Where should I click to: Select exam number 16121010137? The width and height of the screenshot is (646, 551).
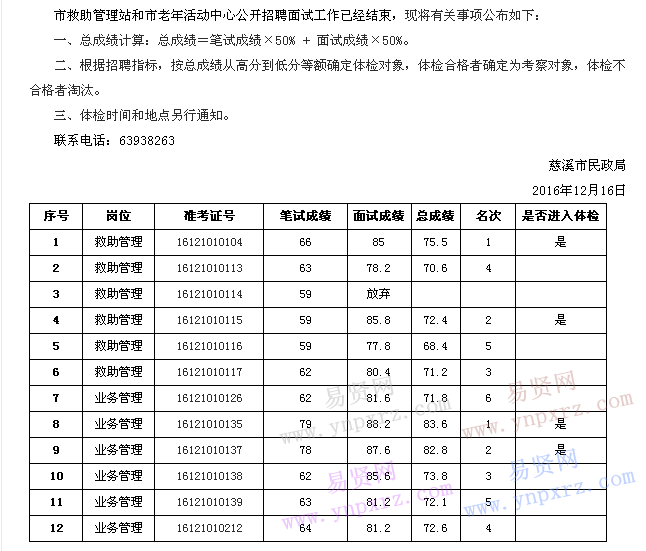[x=209, y=450]
